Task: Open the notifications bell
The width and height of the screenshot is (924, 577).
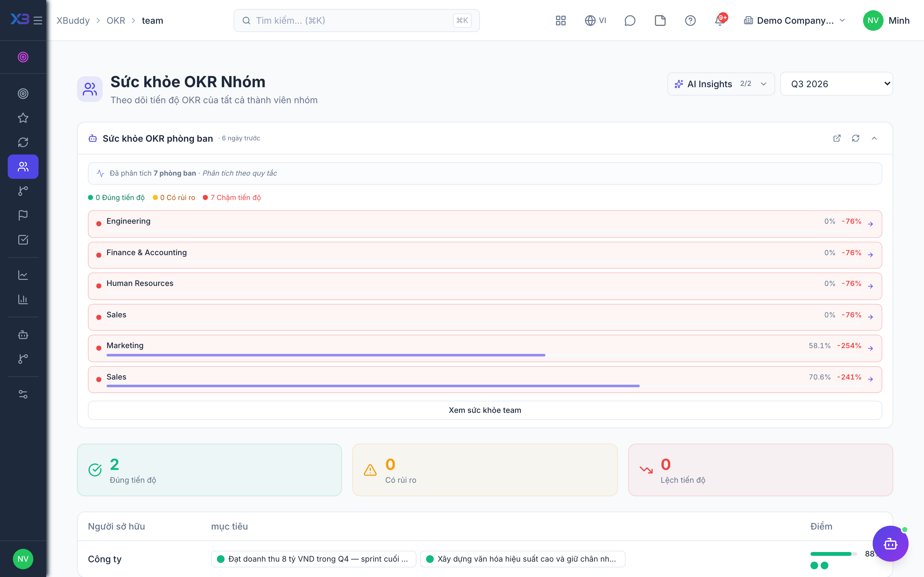Action: (x=720, y=21)
